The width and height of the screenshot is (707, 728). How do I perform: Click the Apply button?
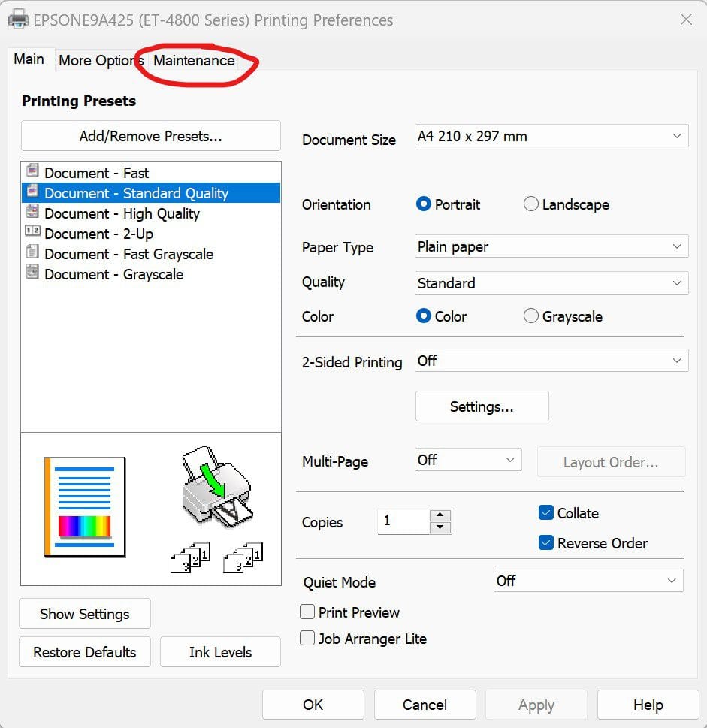(536, 705)
